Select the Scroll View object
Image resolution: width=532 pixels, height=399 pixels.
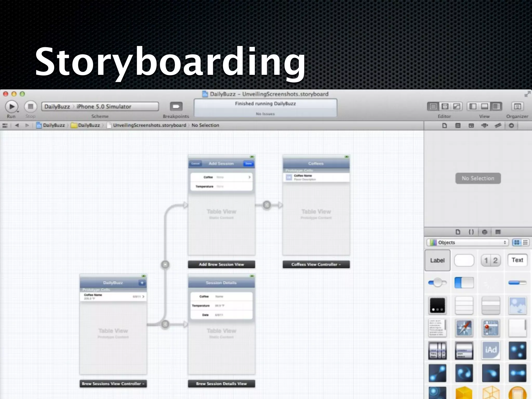click(x=517, y=328)
